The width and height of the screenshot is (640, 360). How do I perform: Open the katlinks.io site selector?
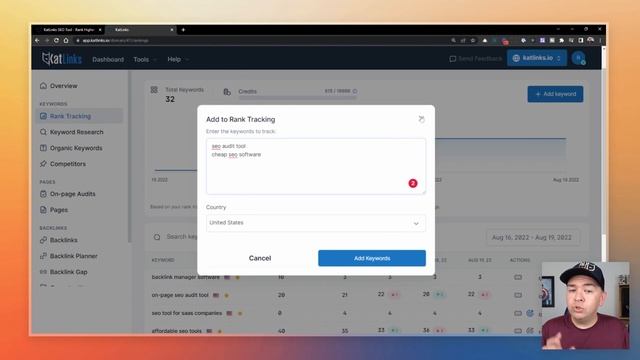(537, 58)
